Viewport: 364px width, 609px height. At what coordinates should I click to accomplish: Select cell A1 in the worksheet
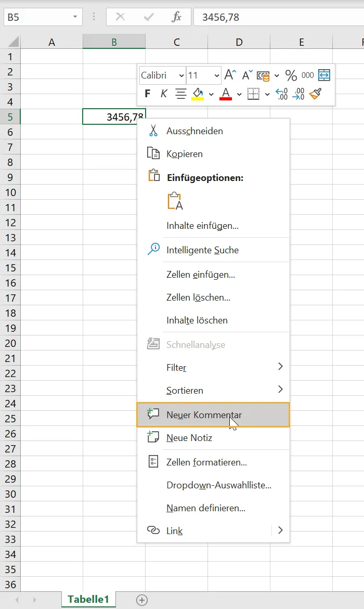pyautogui.click(x=51, y=56)
